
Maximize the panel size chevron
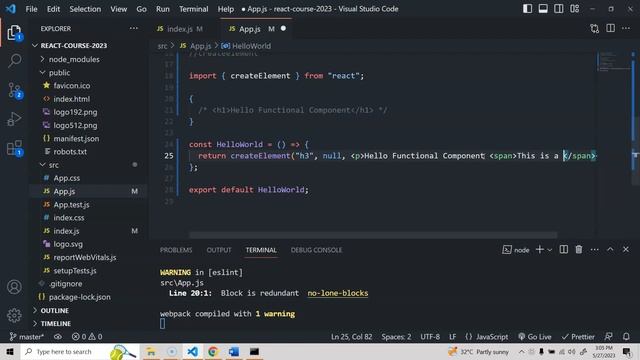pos(610,249)
